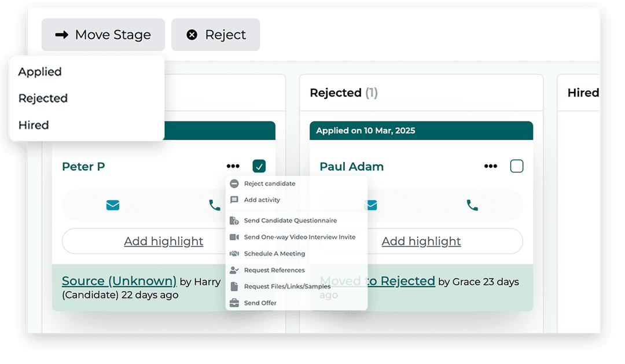Select Schedule A Meeting menu item
The width and height of the screenshot is (625, 364).
[x=274, y=253]
